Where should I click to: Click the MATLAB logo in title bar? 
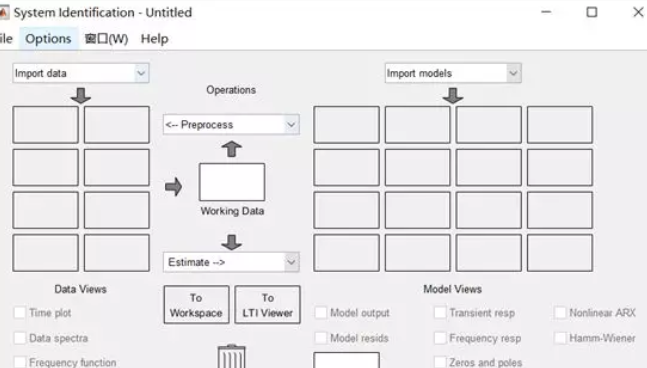pyautogui.click(x=3, y=13)
